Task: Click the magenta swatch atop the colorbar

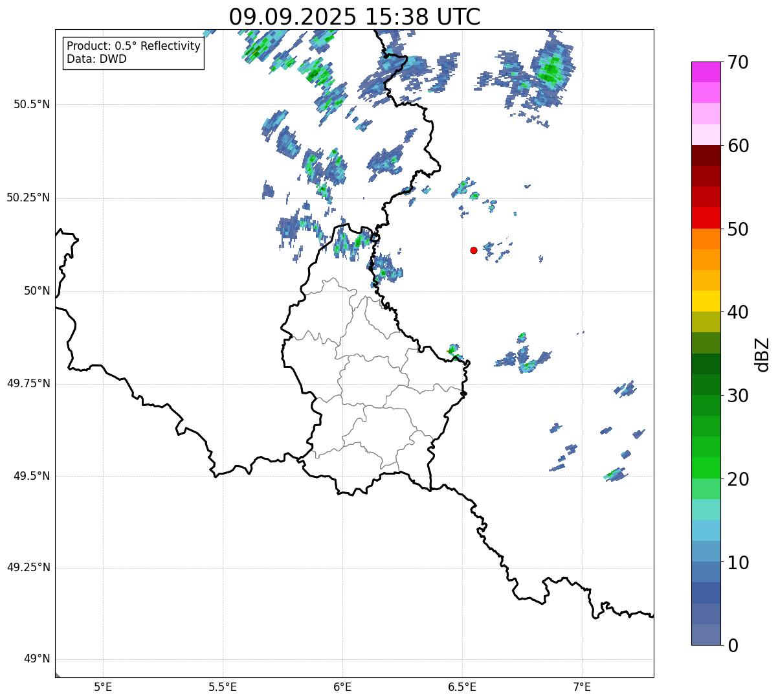Action: (x=706, y=72)
